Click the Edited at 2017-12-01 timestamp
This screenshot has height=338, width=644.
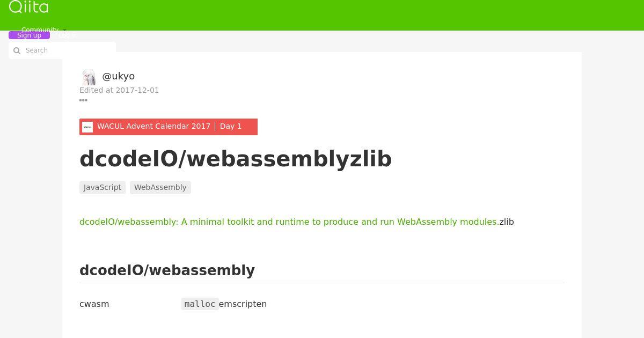click(x=119, y=90)
